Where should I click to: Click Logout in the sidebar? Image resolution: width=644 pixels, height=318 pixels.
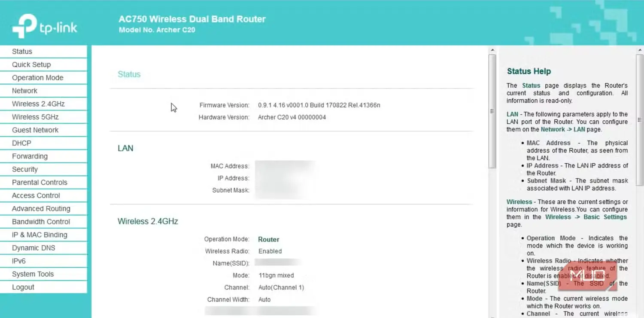point(43,287)
